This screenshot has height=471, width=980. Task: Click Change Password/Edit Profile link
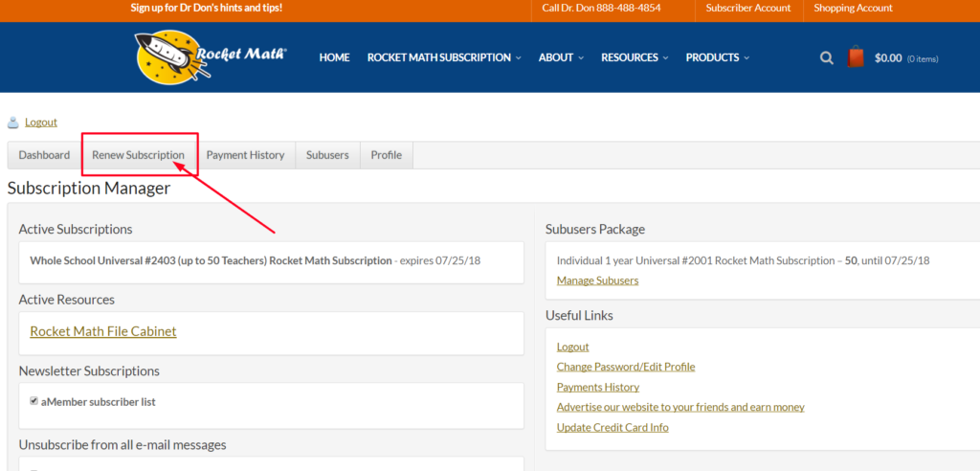click(626, 367)
